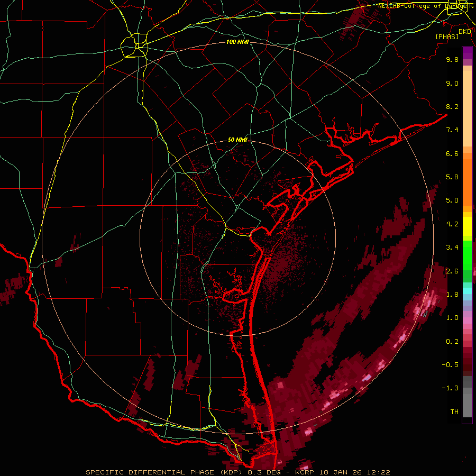Image resolution: width=476 pixels, height=476 pixels.
Task: Click the 3.4 value on the color scale
Action: point(452,248)
